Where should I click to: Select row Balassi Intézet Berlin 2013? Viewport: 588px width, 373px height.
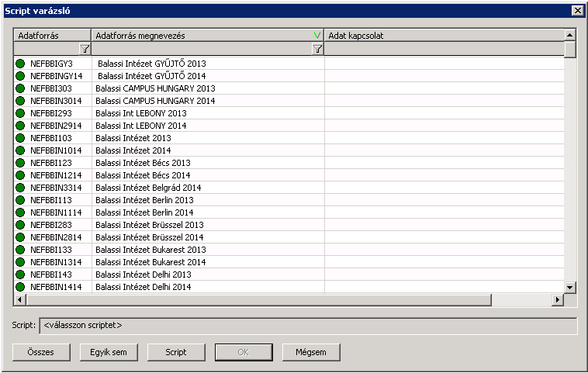(289, 200)
